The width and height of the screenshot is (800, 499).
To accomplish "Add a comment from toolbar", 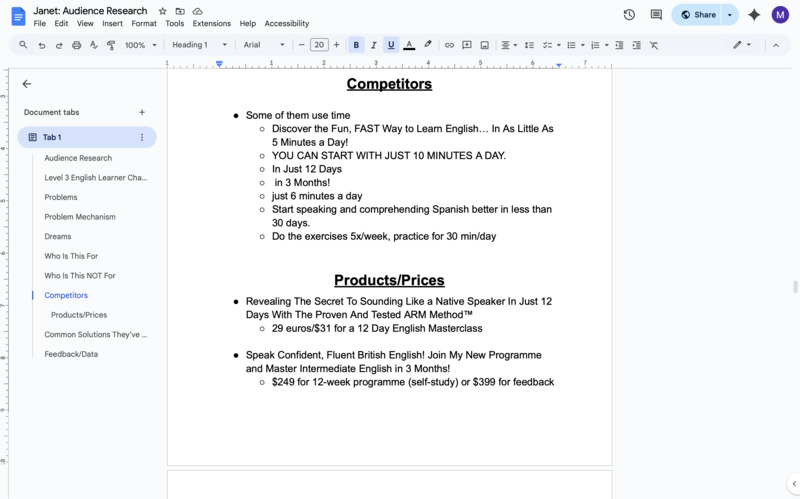I will point(466,45).
